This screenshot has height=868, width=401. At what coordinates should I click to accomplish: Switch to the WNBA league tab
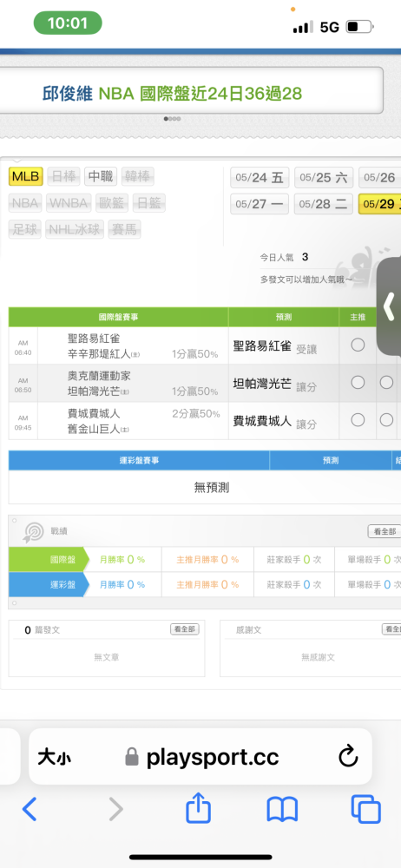coord(69,203)
